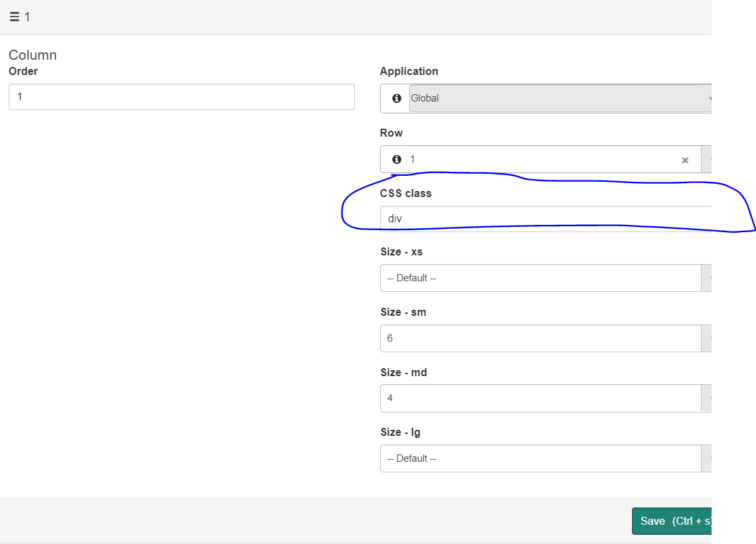The width and height of the screenshot is (756, 544).
Task: Clear the Row value with the x icon
Action: 684,160
